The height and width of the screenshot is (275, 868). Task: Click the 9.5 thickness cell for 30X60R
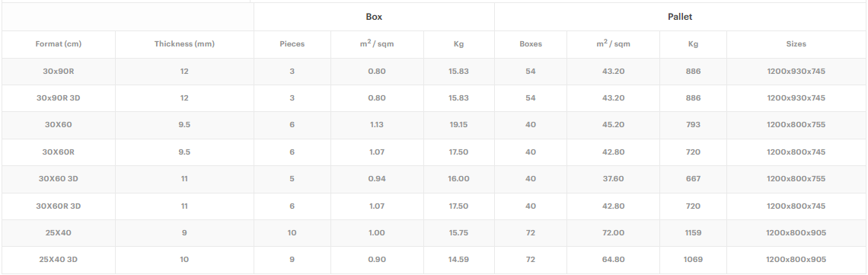[184, 152]
